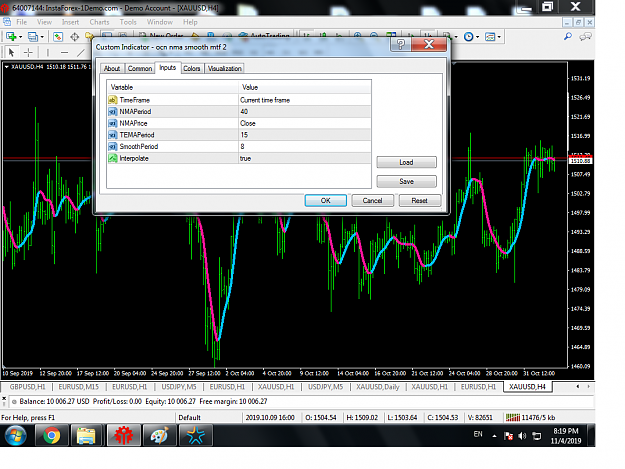Image resolution: width=625 pixels, height=469 pixels.
Task: Click the NMAPrice variable row icon
Action: 113,123
